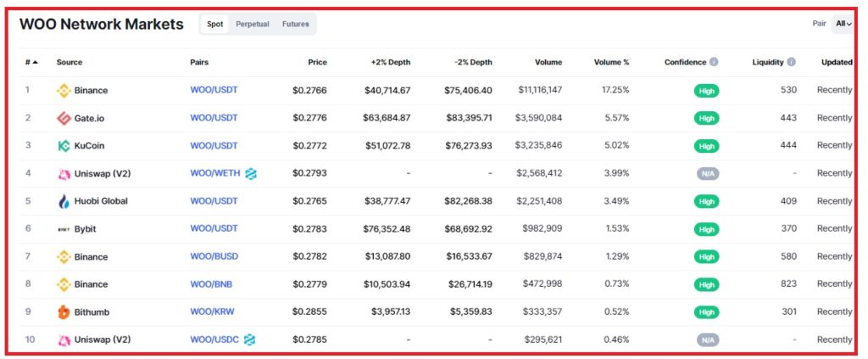Click the KuCoin exchange name
The height and width of the screenshot is (359, 868).
point(89,146)
